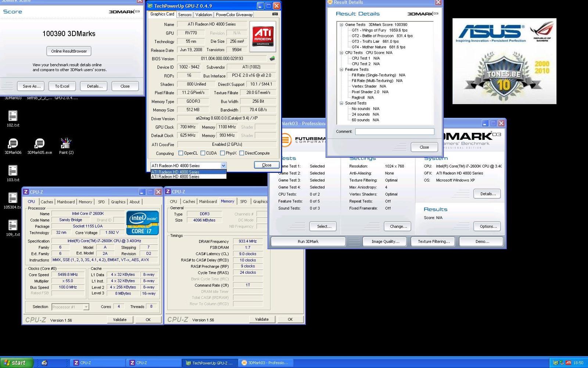Viewport: 588px width, 368px height.
Task: Click the left CPU-Z window title icon
Action: click(26, 192)
